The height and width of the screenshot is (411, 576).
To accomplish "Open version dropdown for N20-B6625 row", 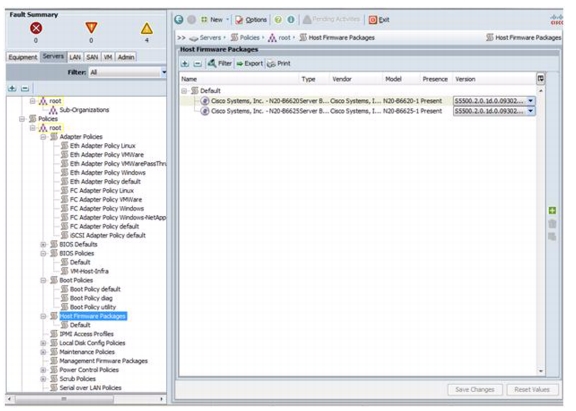I will 530,111.
